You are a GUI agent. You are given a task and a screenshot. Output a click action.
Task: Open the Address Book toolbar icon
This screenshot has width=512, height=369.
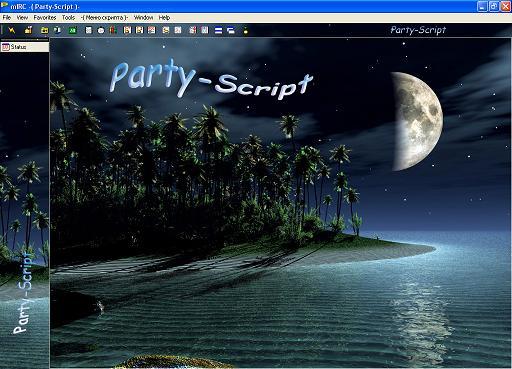coord(88,30)
